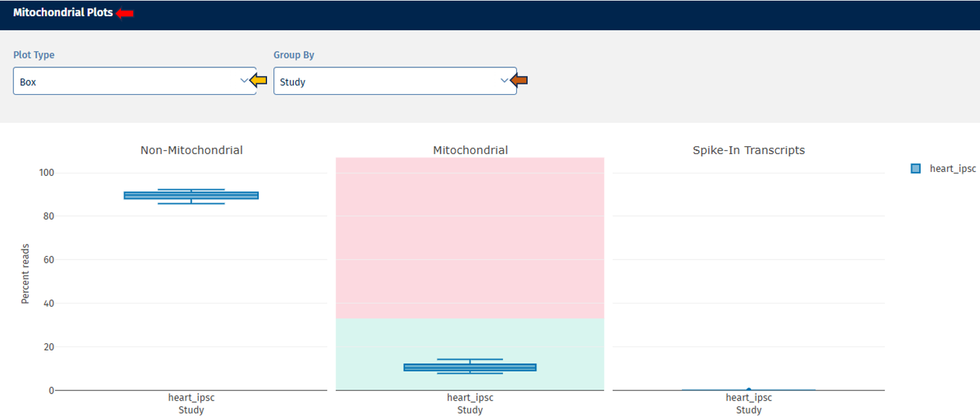
Task: Select the Non-Mitochondrial box plot
Action: 191,195
